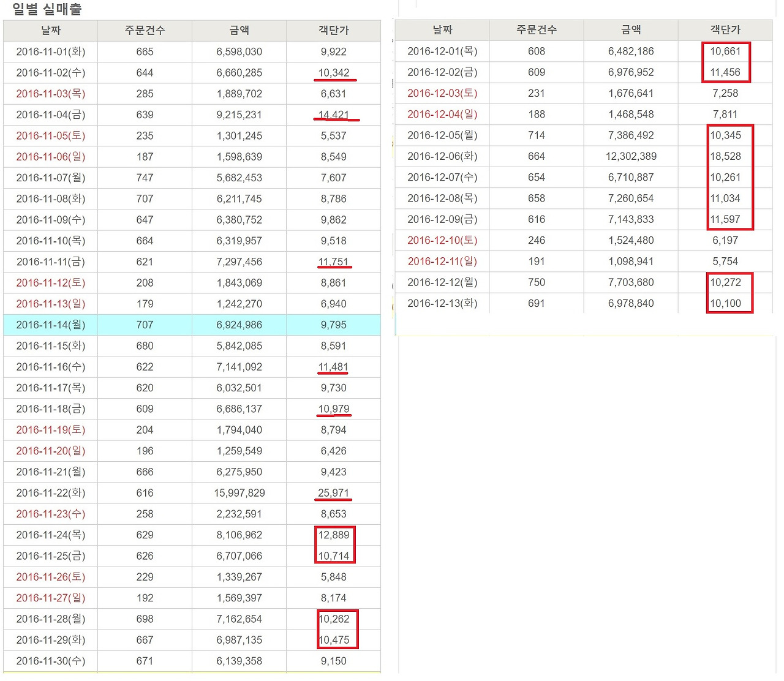Click the highlighted date 2016-11-14(월)
Screen dimensions: 784x681
click(x=51, y=325)
